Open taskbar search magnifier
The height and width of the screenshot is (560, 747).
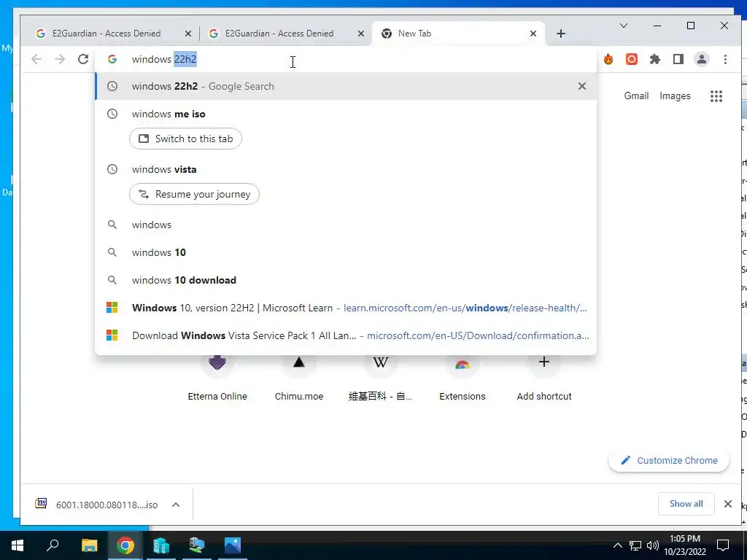(53, 545)
